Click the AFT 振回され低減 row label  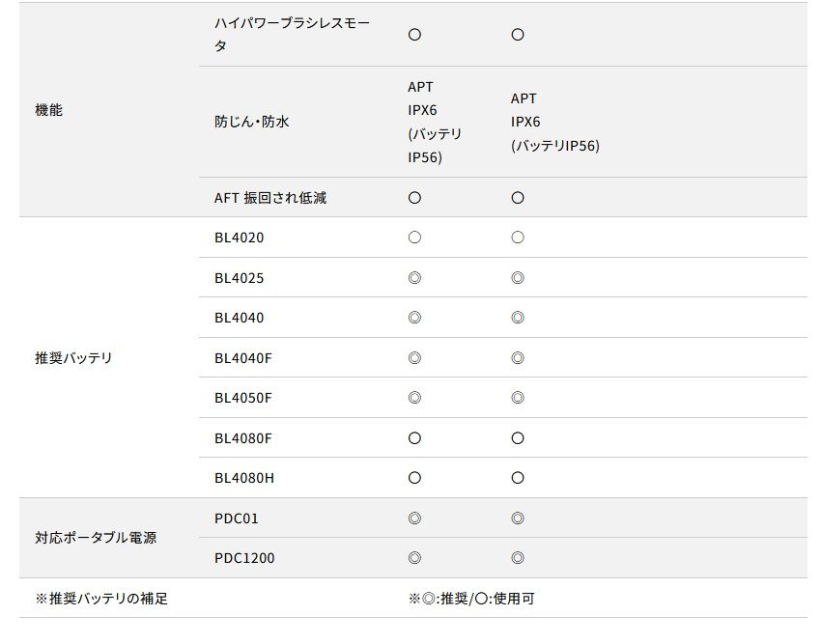(x=270, y=198)
